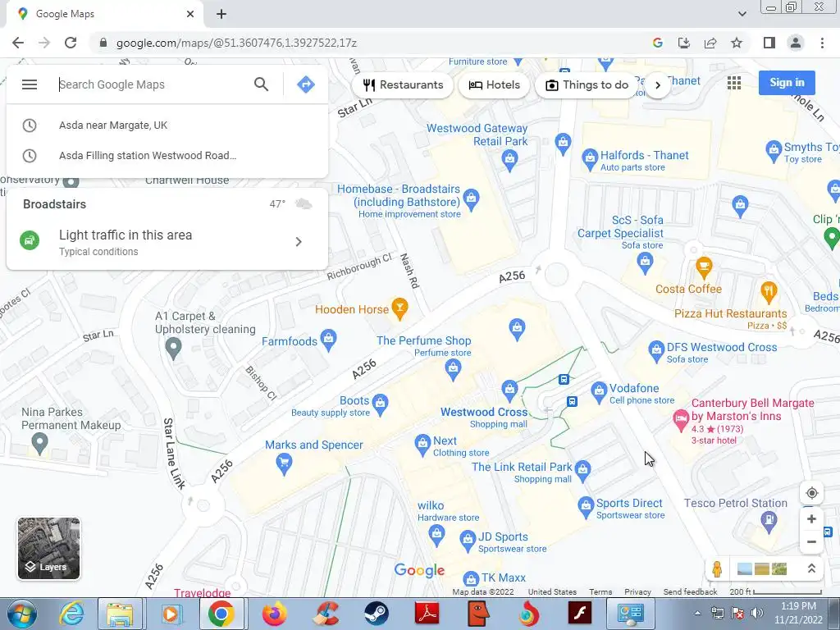The height and width of the screenshot is (630, 840).
Task: Zoom in with the plus button
Action: coord(811,518)
